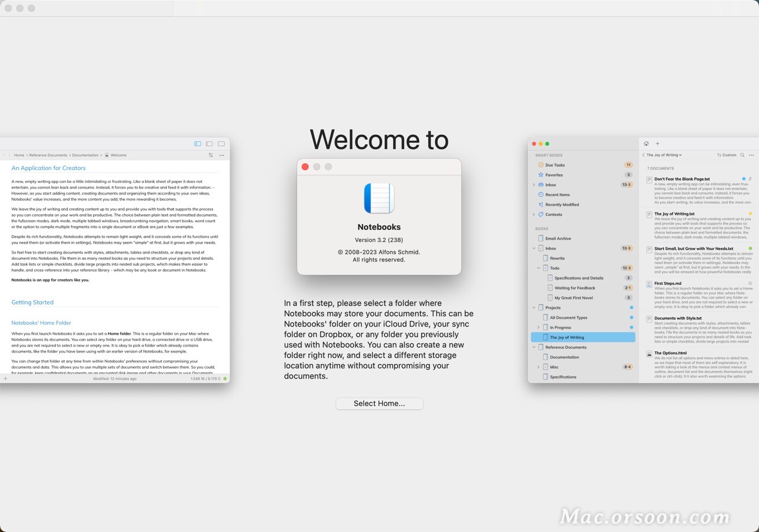Create a new document with the plus icon

click(x=658, y=143)
